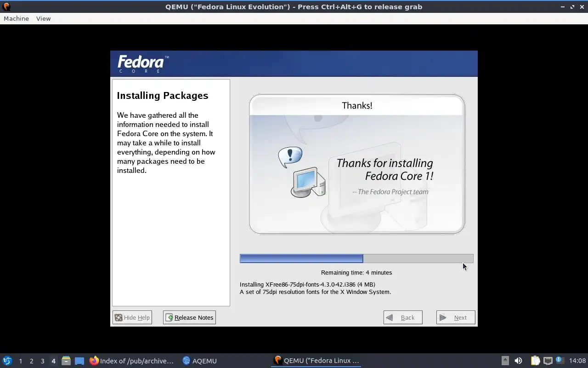
Task: Minimize the QEMU window
Action: [563, 7]
